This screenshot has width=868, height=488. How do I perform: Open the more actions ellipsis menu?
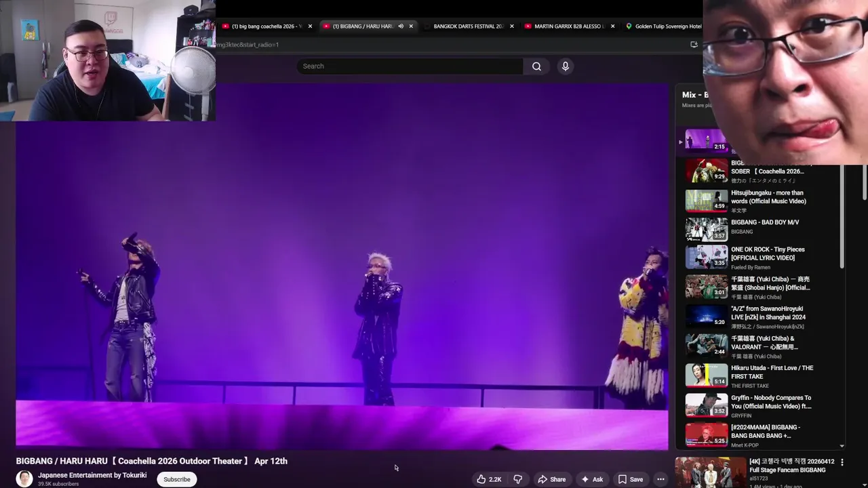click(x=660, y=479)
